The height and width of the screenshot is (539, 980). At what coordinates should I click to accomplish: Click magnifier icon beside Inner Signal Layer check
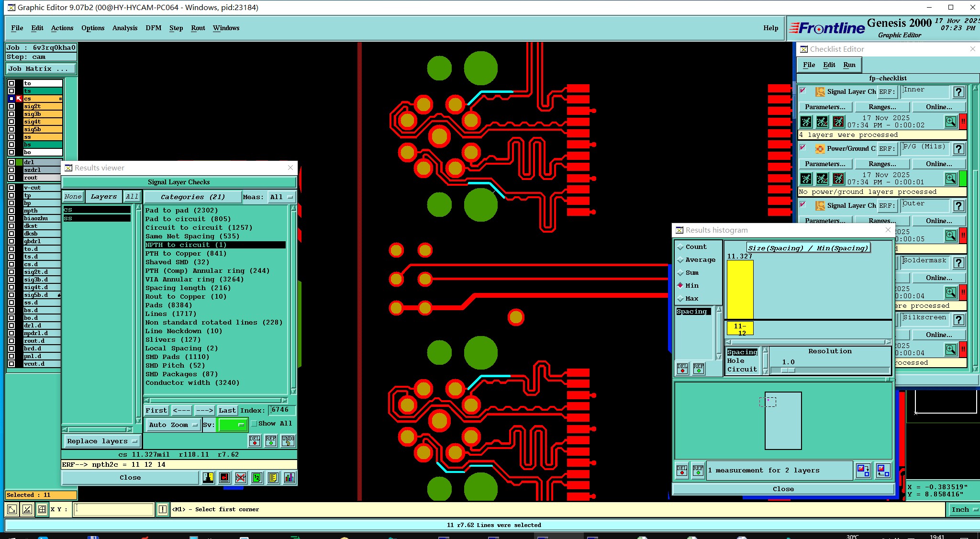[x=950, y=122]
